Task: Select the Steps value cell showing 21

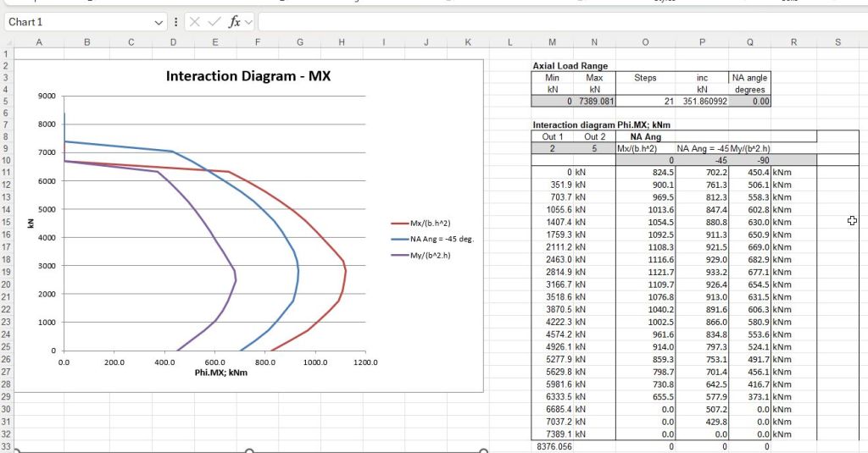Action: pyautogui.click(x=645, y=102)
